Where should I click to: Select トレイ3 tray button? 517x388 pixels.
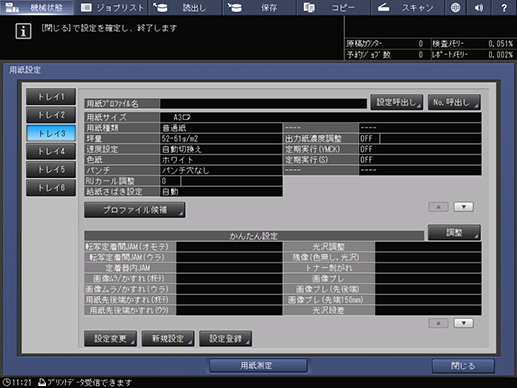point(51,133)
